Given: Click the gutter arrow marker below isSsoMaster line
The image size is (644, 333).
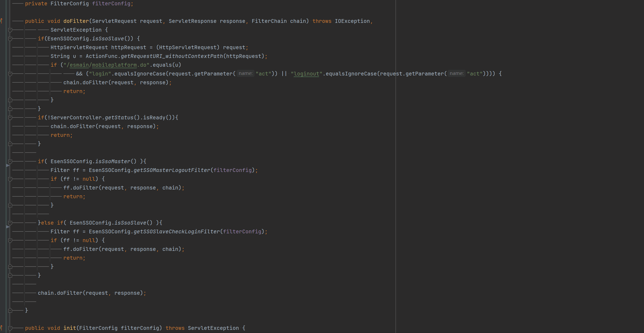Looking at the screenshot, I should click(x=8, y=165).
